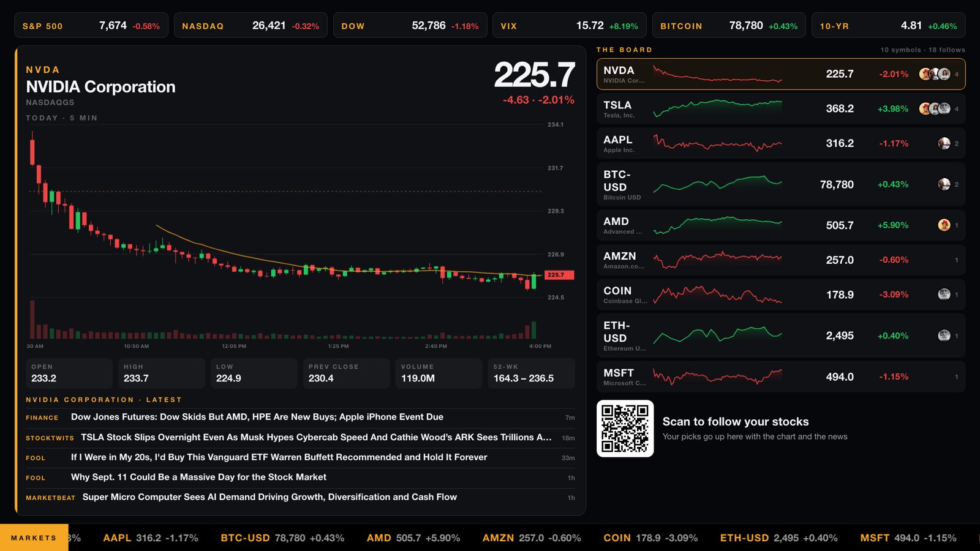This screenshot has height=551, width=980.
Task: Choose the AMZN row in The Board
Action: pyautogui.click(x=781, y=260)
